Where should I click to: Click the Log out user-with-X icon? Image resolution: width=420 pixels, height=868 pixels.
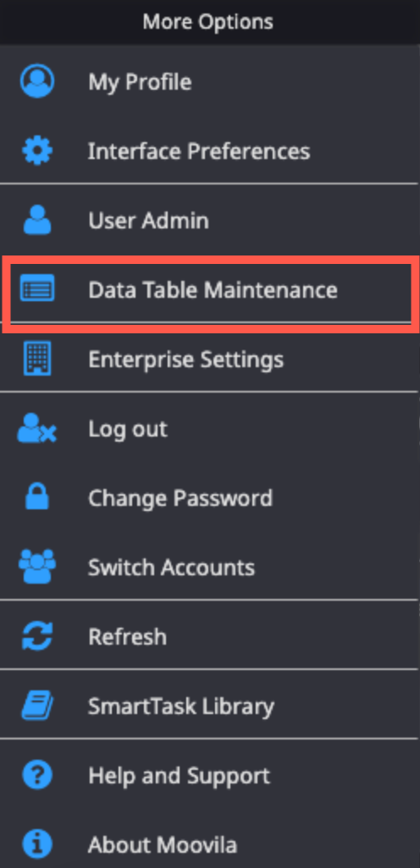coord(37,429)
